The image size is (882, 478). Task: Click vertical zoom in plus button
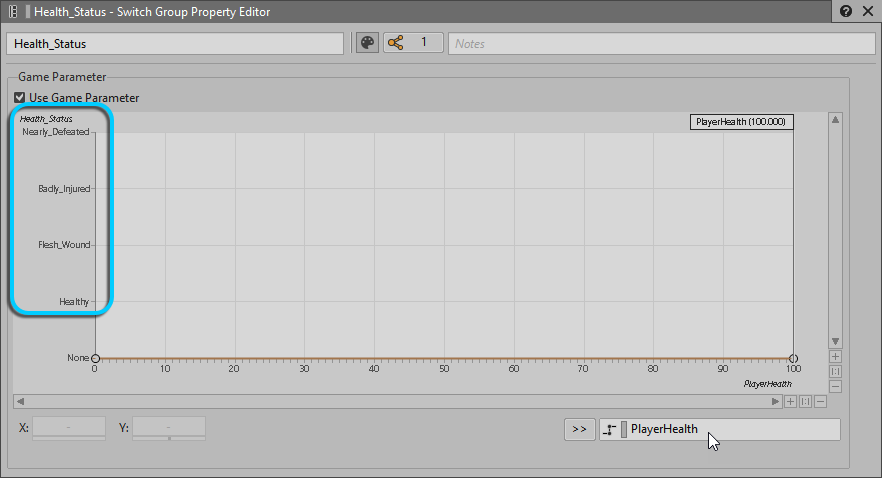point(836,356)
